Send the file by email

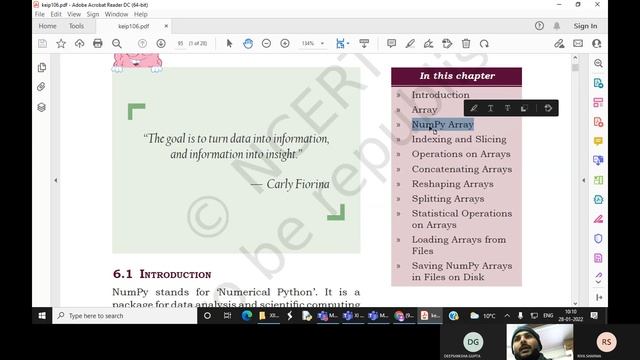click(x=578, y=43)
